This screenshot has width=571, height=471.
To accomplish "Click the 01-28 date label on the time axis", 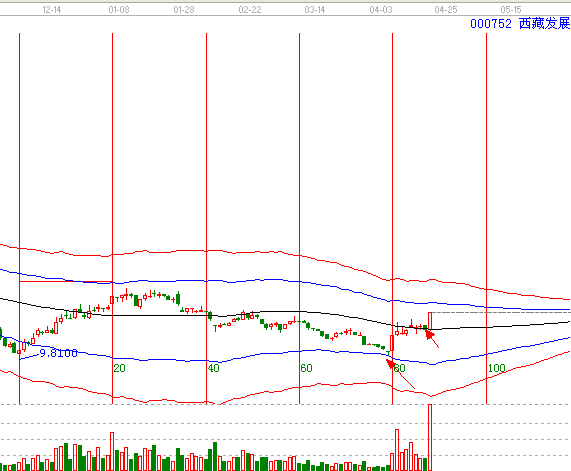I will (184, 10).
